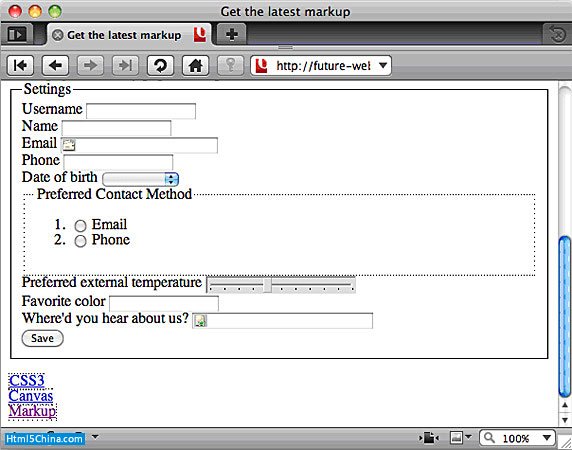Click the 'Favorite color' label
This screenshot has width=572, height=450.
pos(63,301)
